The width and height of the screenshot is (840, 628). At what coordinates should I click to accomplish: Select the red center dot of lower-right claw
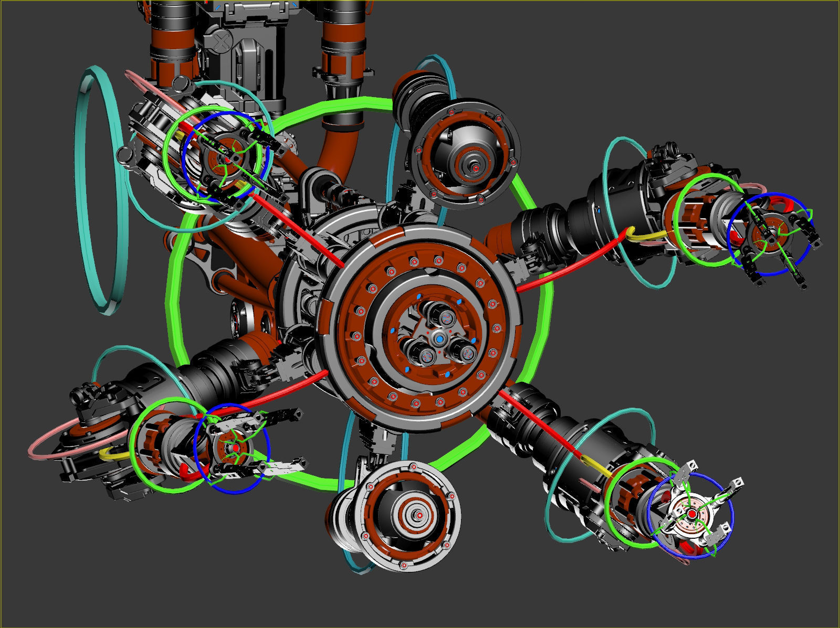click(x=692, y=513)
